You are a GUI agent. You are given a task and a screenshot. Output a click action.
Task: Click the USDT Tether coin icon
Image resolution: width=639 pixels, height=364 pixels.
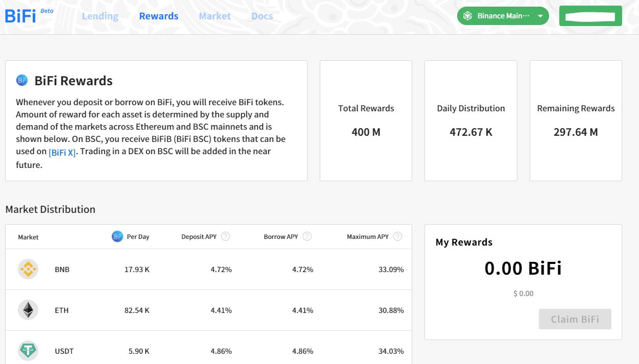point(28,351)
